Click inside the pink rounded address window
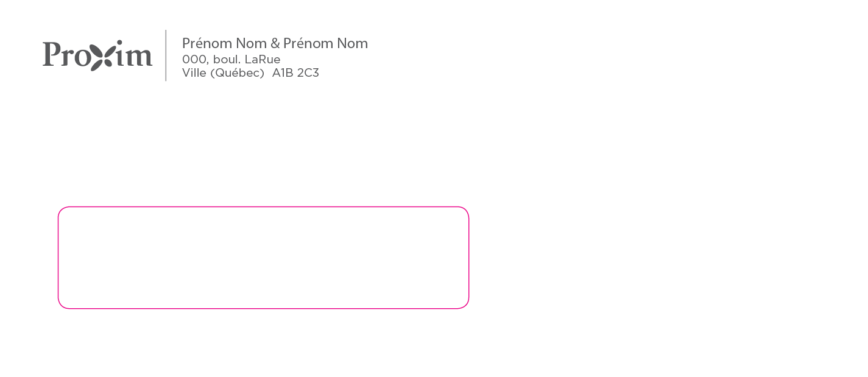This screenshot has width=868, height=377. click(x=263, y=258)
